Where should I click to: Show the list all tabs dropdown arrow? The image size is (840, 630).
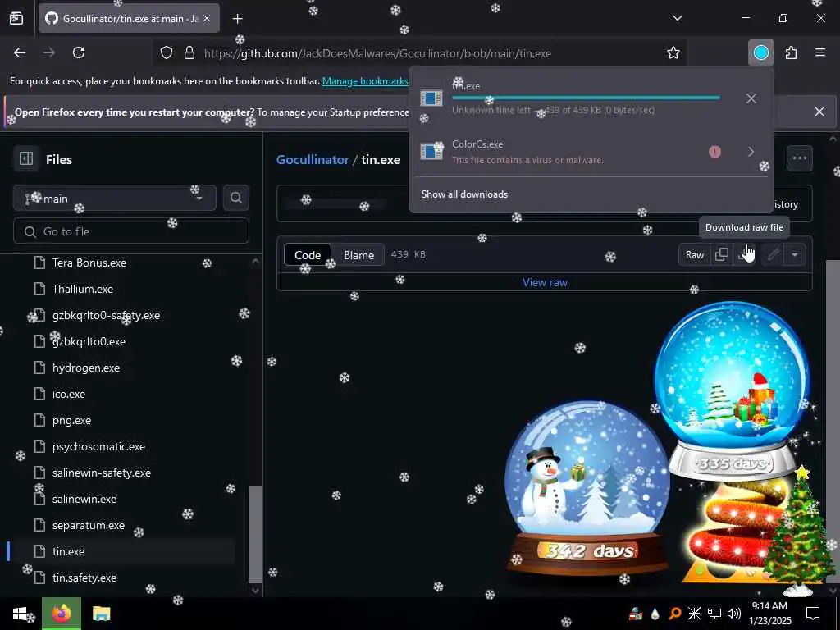[x=677, y=18]
